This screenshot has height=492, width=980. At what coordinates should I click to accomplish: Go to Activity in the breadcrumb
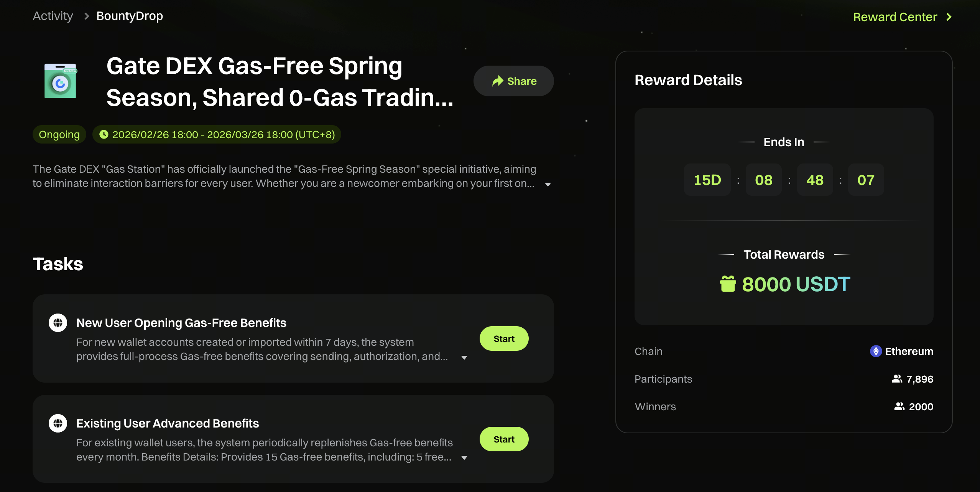53,16
